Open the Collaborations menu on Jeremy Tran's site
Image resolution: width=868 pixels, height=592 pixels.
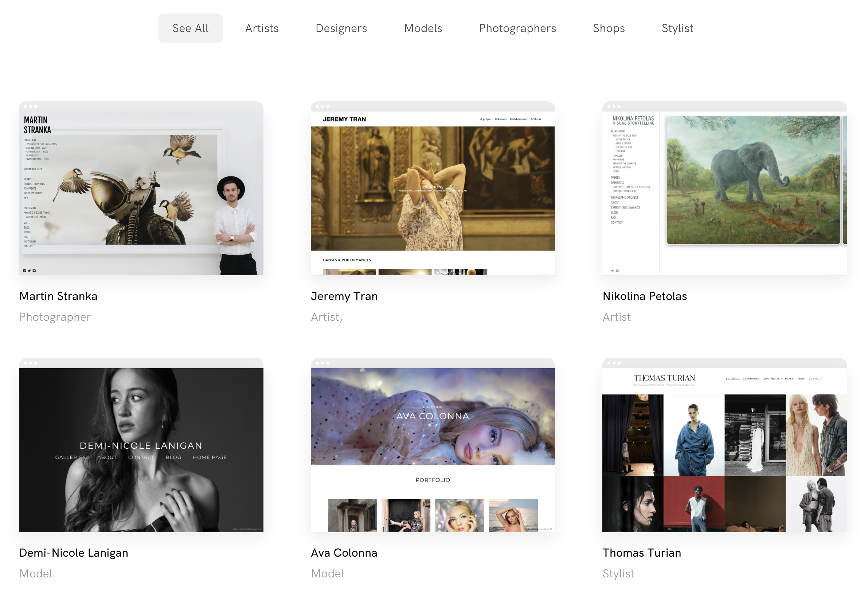pyautogui.click(x=519, y=119)
